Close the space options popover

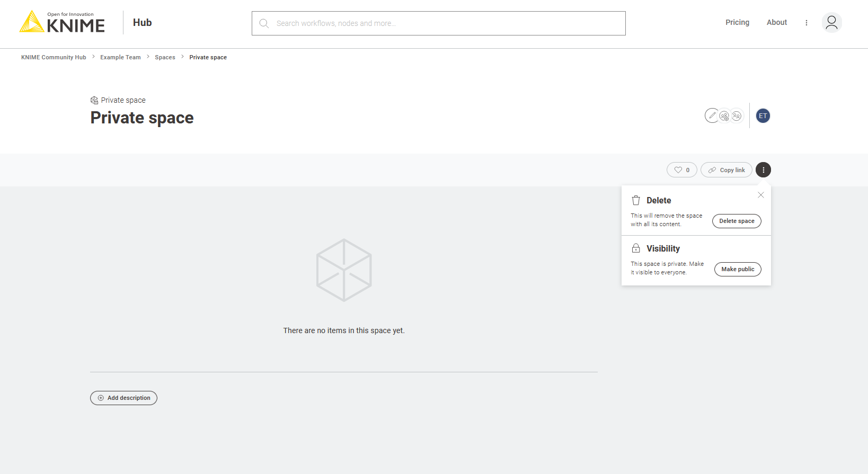coord(760,195)
